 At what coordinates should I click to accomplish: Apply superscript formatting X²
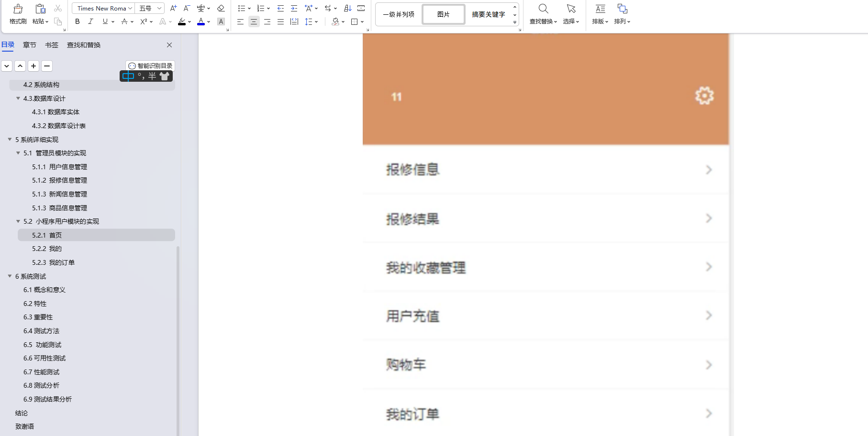[143, 22]
